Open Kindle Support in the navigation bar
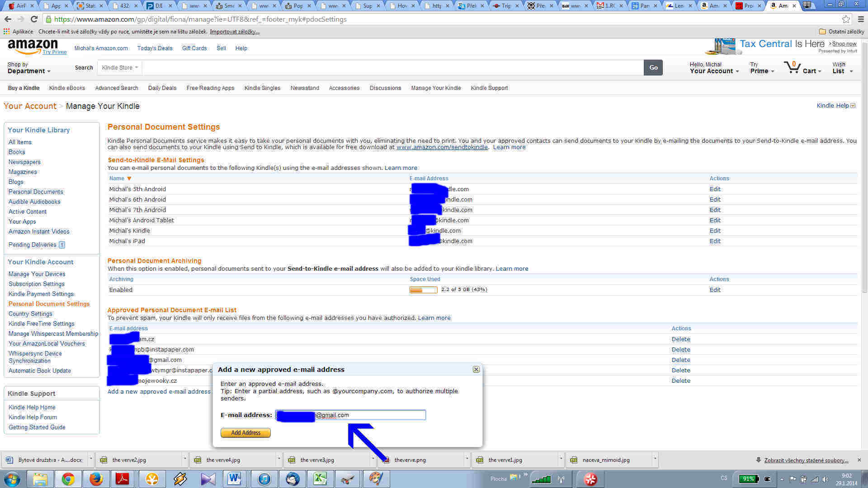 (x=489, y=88)
